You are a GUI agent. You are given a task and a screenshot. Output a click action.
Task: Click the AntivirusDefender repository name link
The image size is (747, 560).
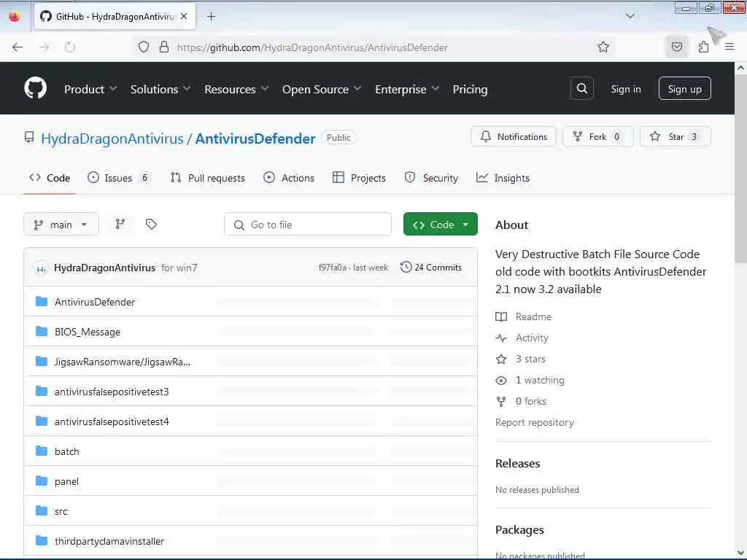[x=255, y=139]
